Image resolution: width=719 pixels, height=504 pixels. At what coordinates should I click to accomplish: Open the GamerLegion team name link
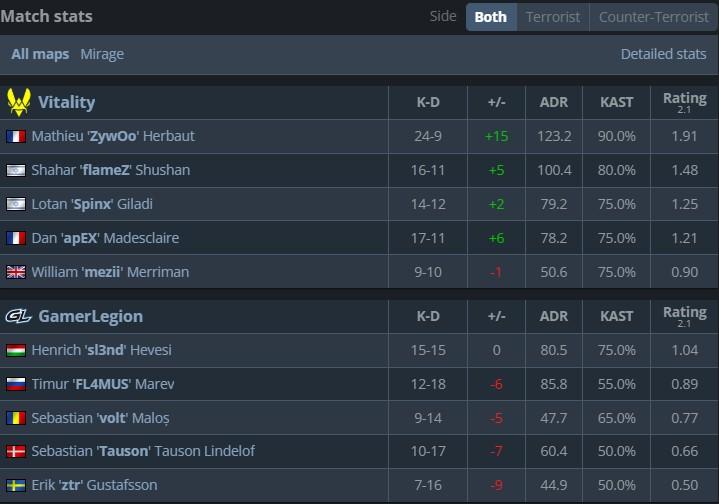(90, 316)
